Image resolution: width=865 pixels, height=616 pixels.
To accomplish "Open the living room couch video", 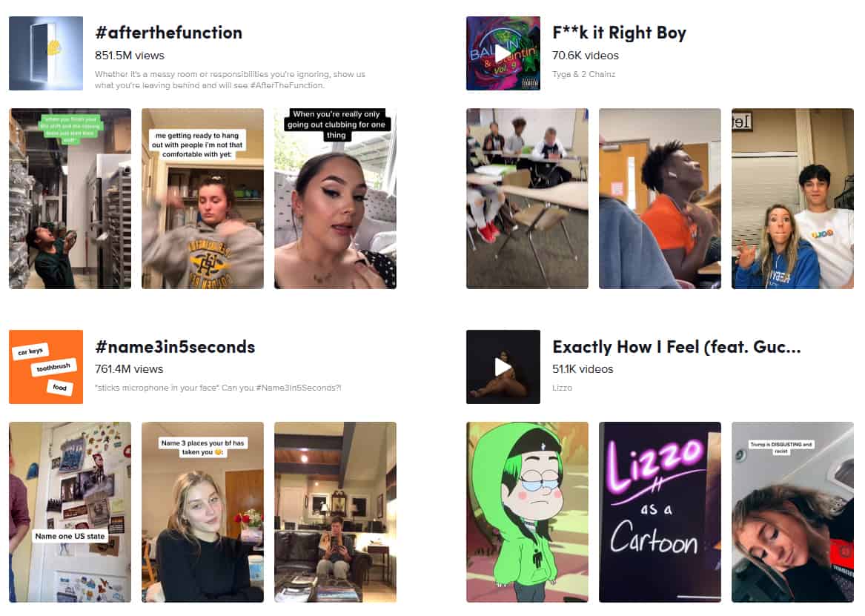I will [336, 511].
